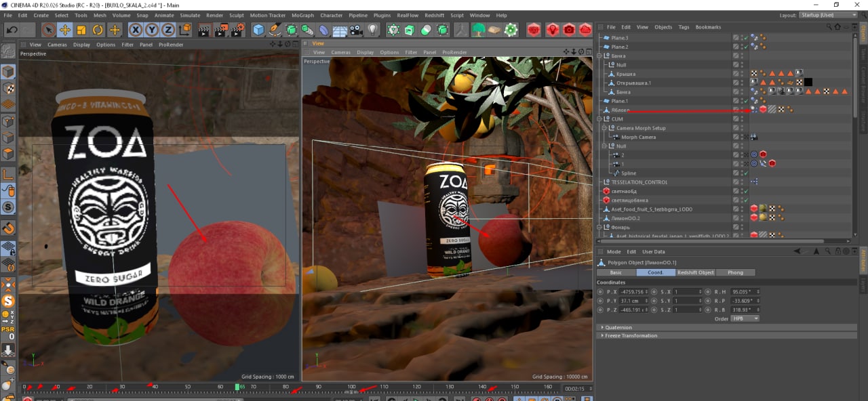Viewport: 868px width, 401px height.
Task: Add a Camera object from toolbar
Action: (355, 30)
